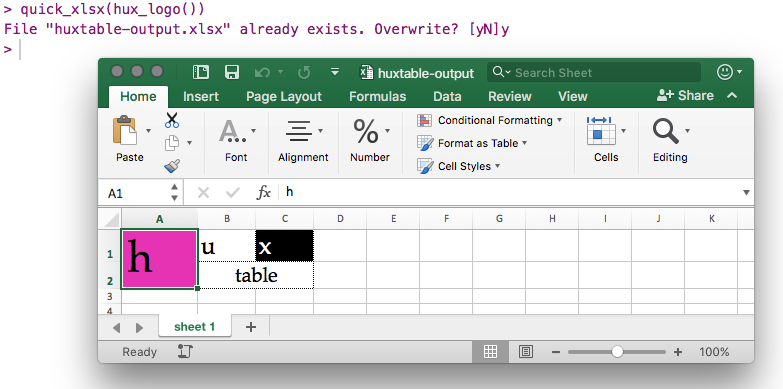Click the previous sheet arrow
Viewport: 783px width, 389px height.
[116, 328]
